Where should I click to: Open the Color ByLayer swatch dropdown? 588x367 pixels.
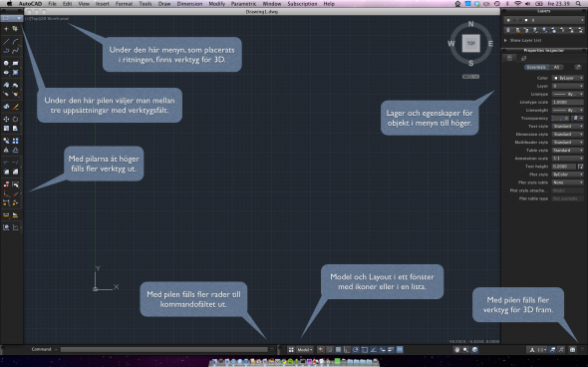(x=568, y=78)
